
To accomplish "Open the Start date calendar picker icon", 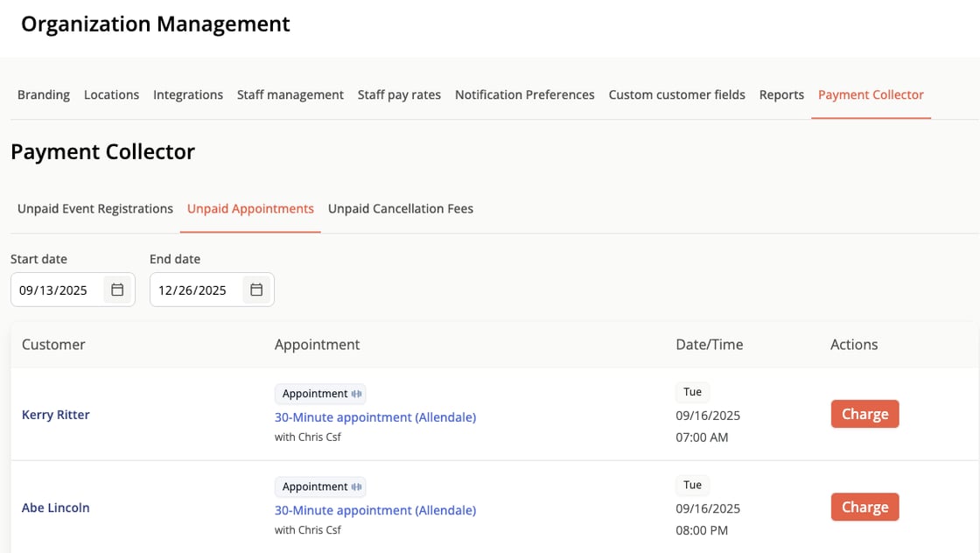I will [x=117, y=290].
